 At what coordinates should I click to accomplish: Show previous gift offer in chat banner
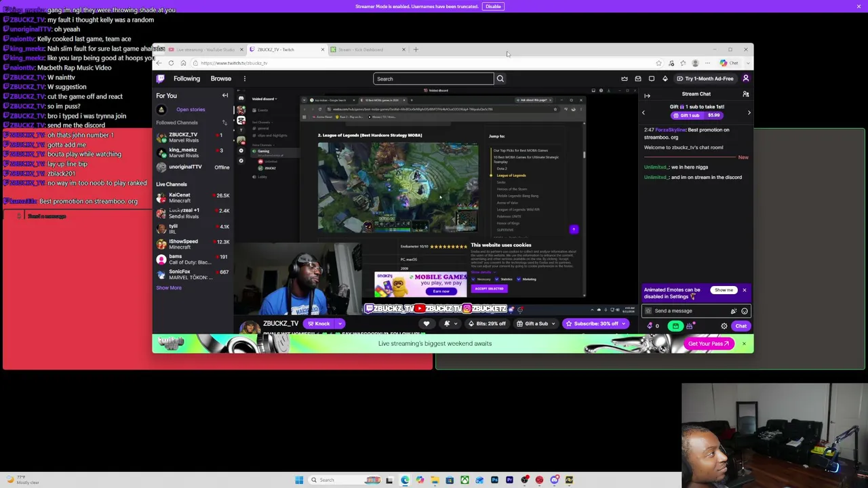(x=644, y=113)
